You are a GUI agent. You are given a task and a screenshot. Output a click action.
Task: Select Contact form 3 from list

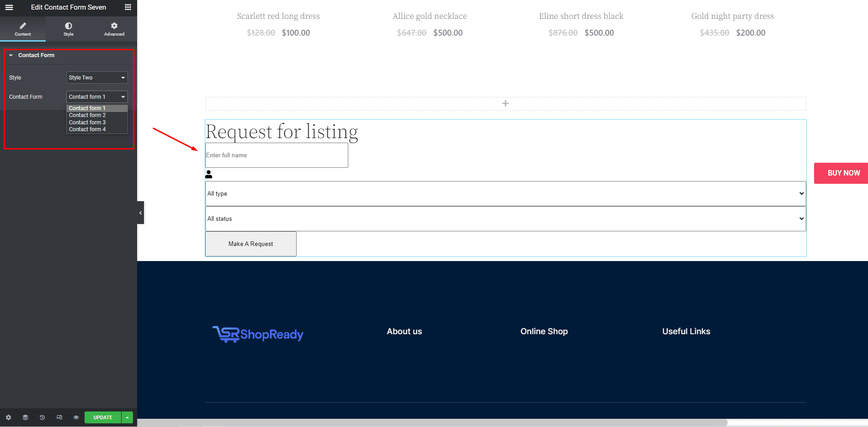(x=87, y=123)
